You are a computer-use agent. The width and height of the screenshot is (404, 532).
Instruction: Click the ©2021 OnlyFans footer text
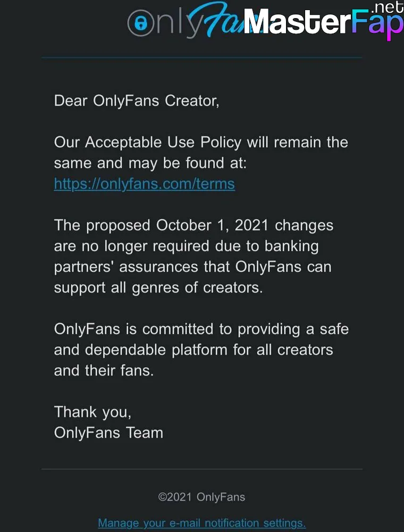coord(201,497)
